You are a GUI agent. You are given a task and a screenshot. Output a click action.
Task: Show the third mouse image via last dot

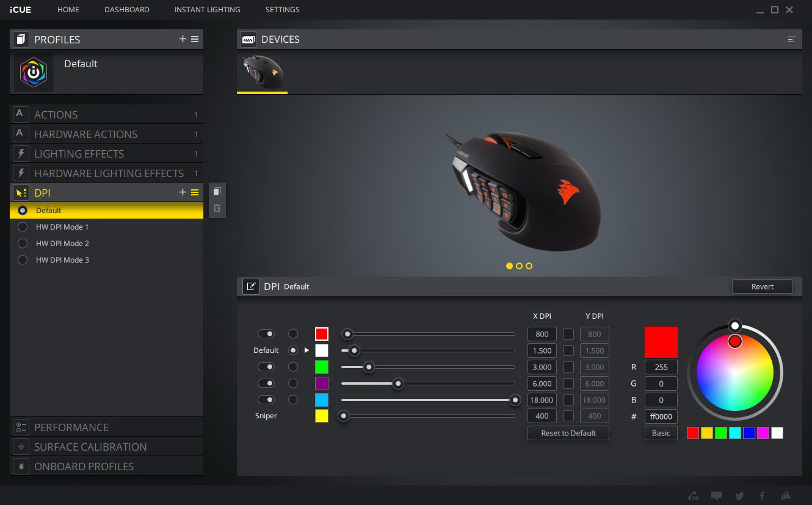[x=529, y=266]
